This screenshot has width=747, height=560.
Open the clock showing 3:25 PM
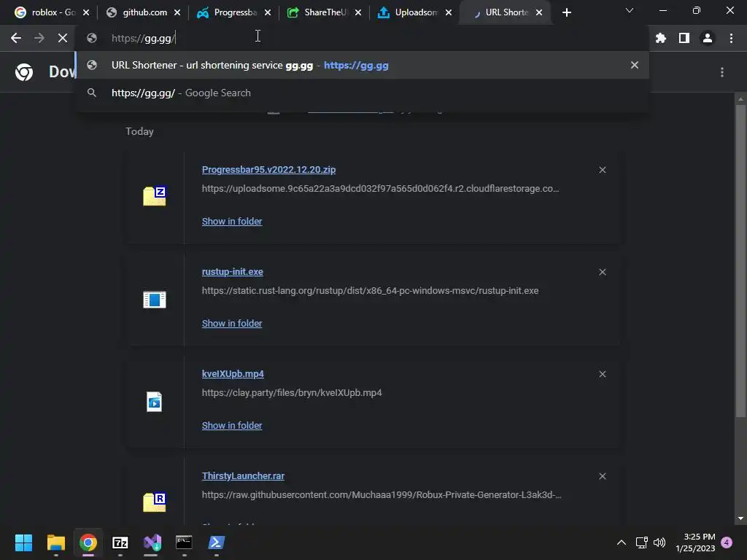click(695, 542)
